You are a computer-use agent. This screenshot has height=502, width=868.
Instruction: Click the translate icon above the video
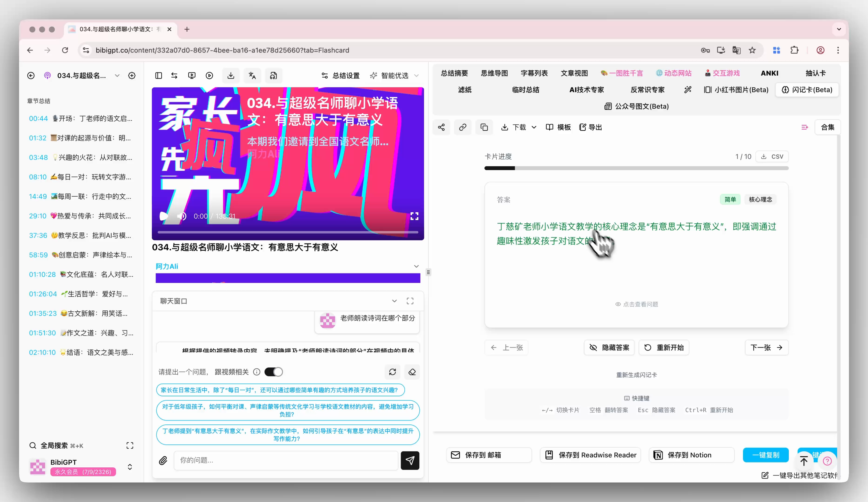pyautogui.click(x=252, y=75)
